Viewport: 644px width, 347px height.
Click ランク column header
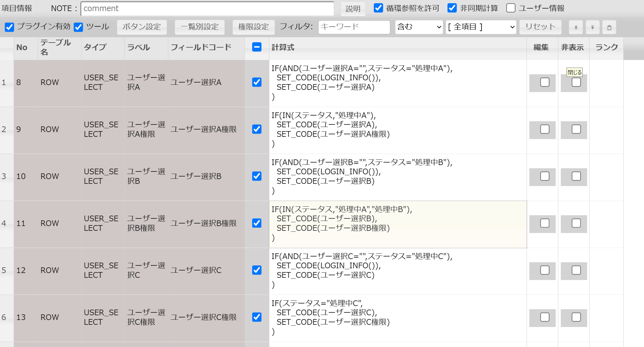(x=606, y=47)
